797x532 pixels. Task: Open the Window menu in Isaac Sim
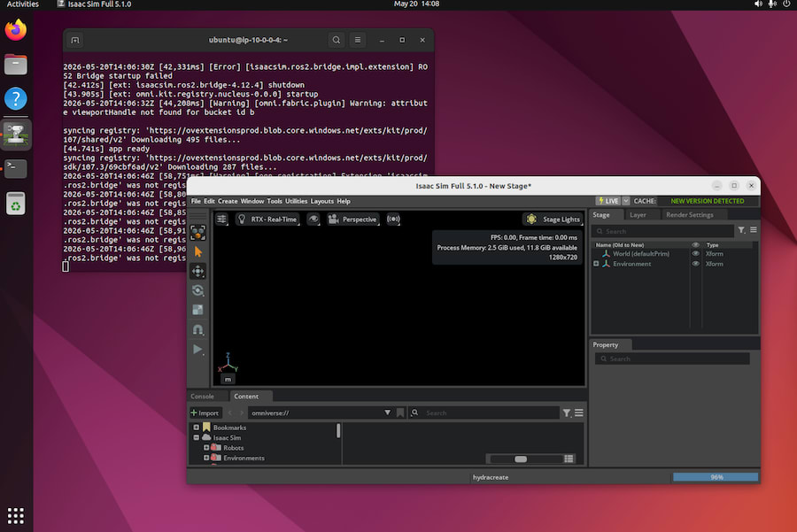(252, 201)
